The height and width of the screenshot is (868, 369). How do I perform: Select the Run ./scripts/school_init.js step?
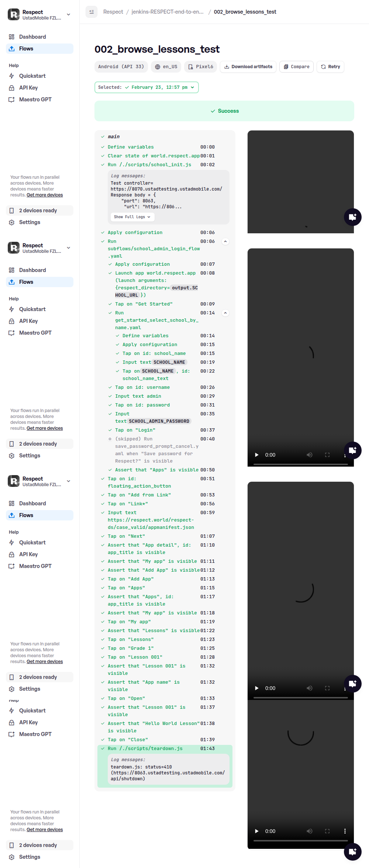pyautogui.click(x=149, y=165)
